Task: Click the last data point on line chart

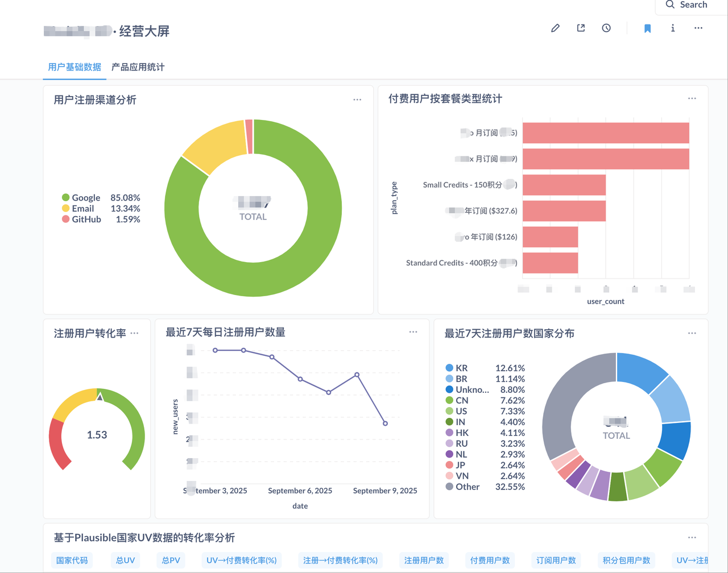Action: point(386,423)
